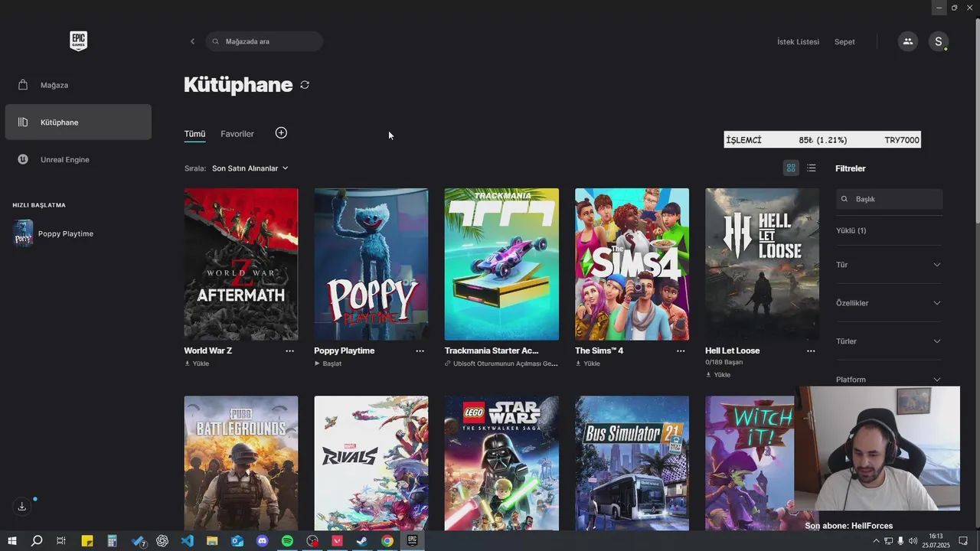Open Marvel Rivals cover art
This screenshot has height=551, width=980.
(x=371, y=463)
